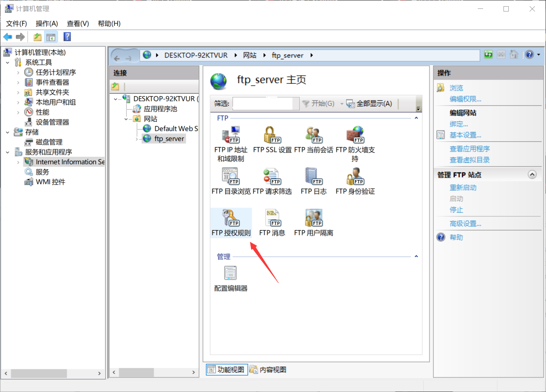Collapse the FTP feature group
Image resolution: width=546 pixels, height=392 pixels.
click(415, 118)
